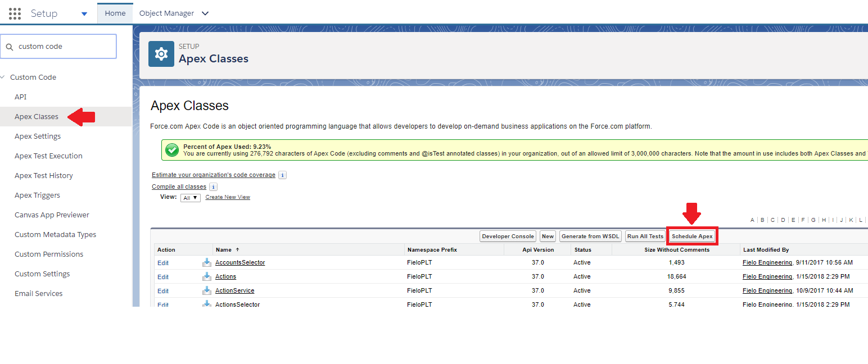Viewport: 868px width, 364px height.
Task: Click the New button
Action: point(548,236)
